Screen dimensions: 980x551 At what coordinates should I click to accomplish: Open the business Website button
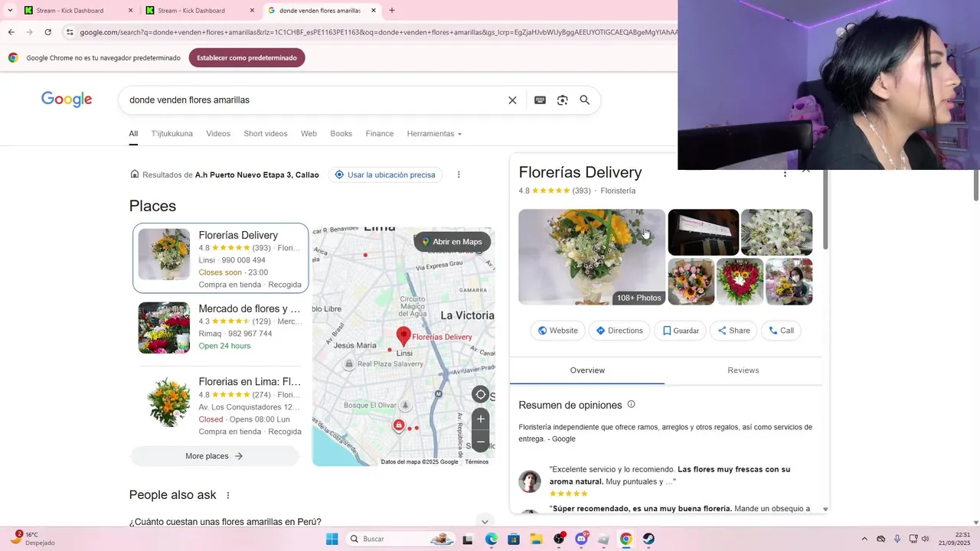click(x=557, y=331)
